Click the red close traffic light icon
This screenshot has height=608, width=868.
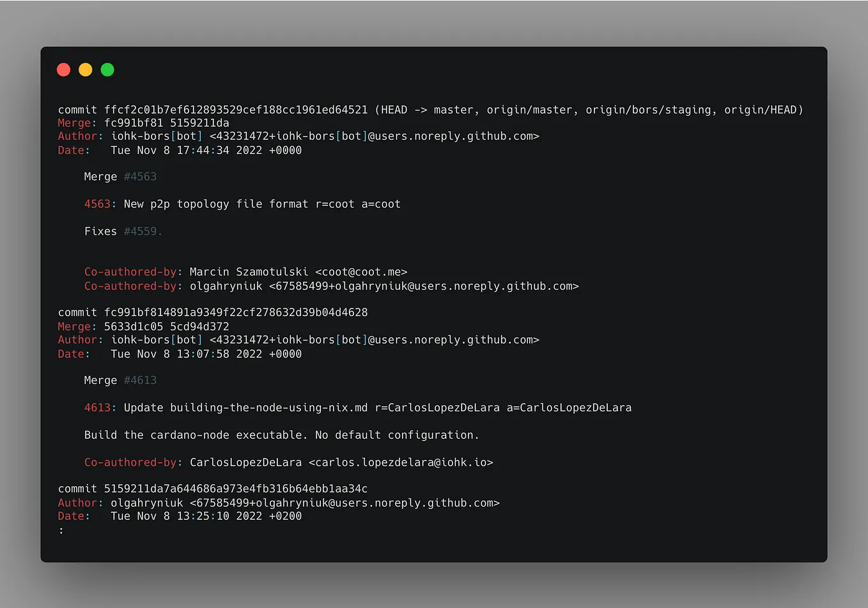point(63,70)
